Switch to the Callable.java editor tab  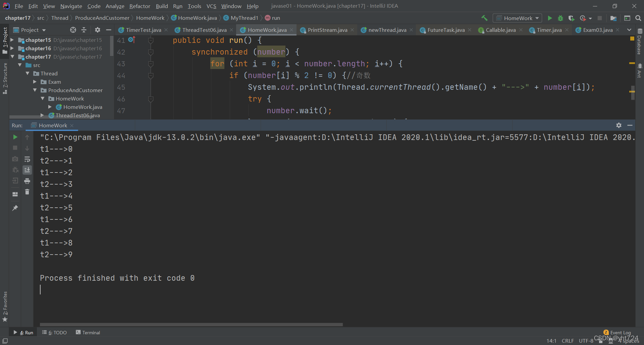tap(500, 30)
